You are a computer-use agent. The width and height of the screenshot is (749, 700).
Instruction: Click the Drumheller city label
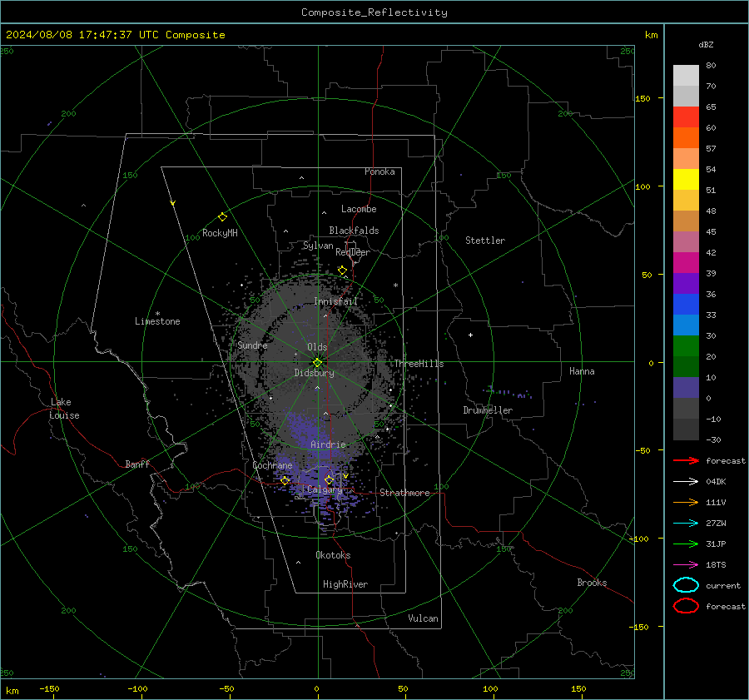point(488,410)
